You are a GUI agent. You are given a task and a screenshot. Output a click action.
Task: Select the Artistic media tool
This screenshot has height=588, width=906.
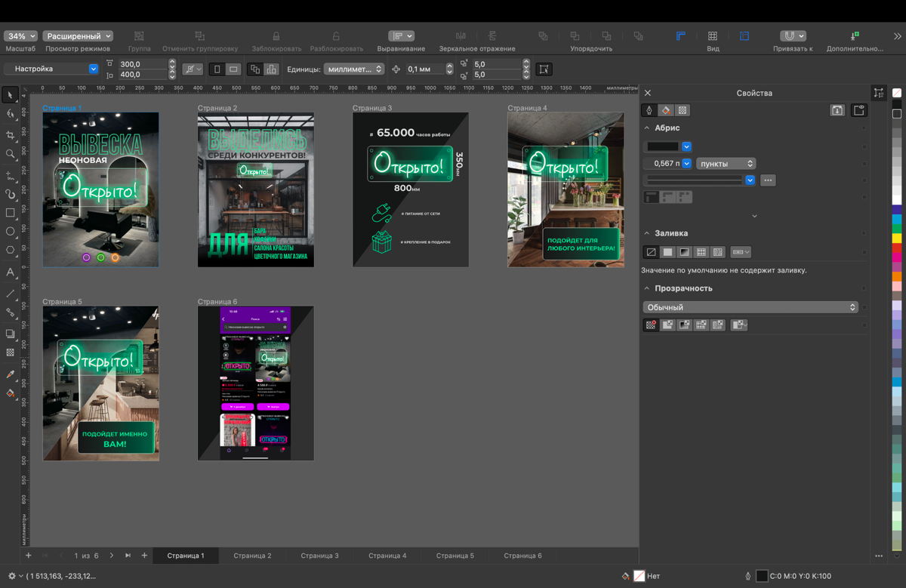[10, 194]
